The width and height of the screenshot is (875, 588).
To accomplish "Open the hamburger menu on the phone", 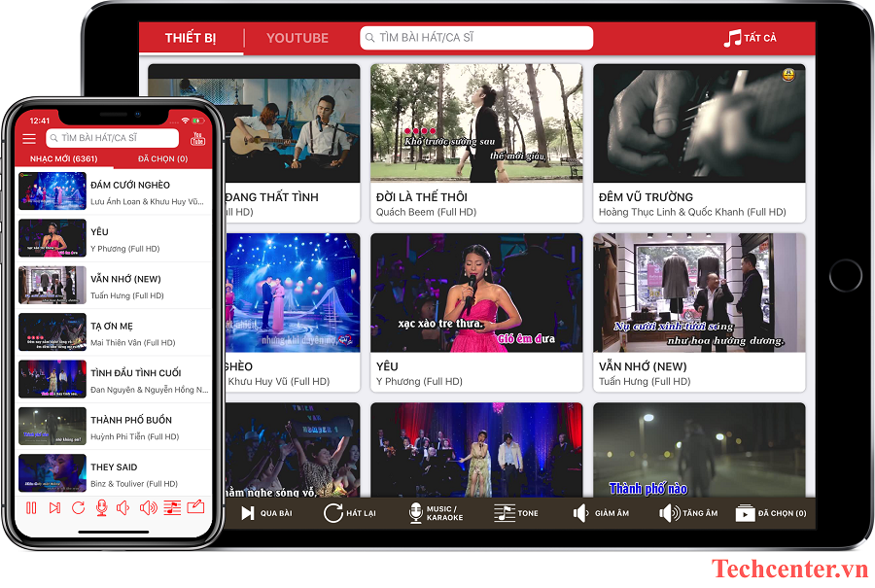I will point(29,139).
